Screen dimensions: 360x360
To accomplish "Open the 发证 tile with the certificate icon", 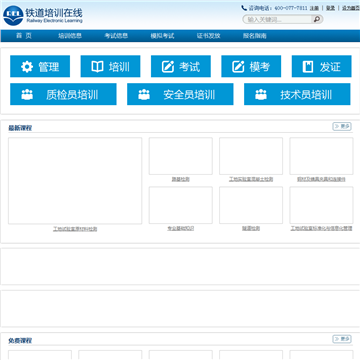I will [x=321, y=66].
